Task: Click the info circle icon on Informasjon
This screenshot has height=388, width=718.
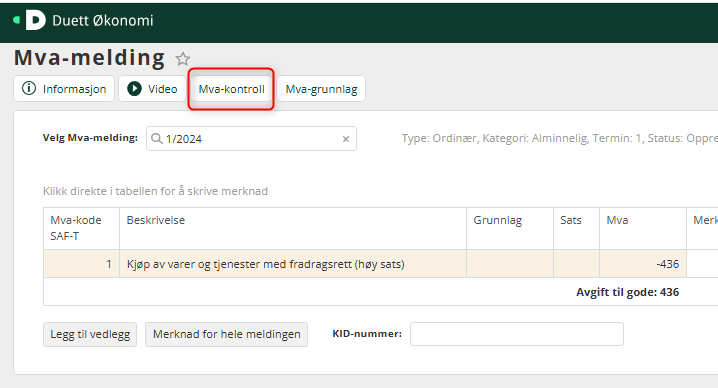Action: (x=29, y=88)
